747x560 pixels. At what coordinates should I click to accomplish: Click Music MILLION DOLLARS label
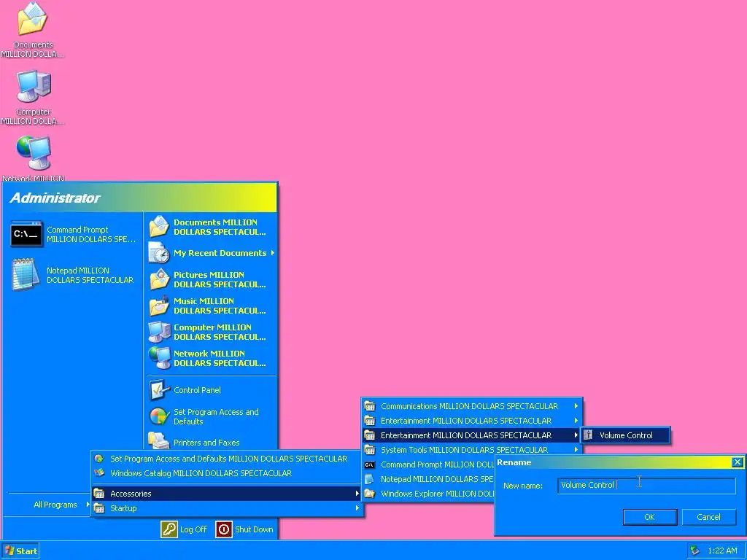point(220,306)
